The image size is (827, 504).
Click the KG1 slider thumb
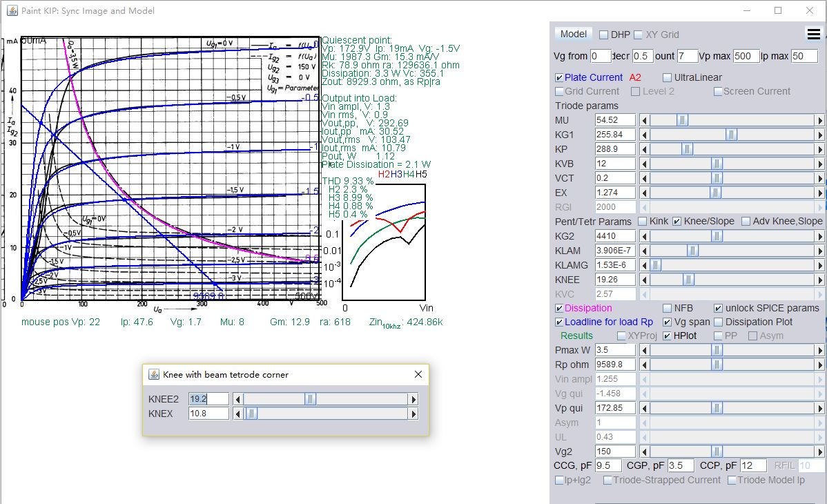point(731,135)
